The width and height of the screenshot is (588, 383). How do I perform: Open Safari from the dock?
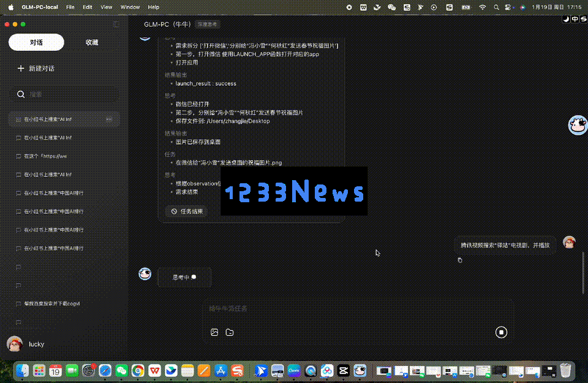click(x=105, y=371)
